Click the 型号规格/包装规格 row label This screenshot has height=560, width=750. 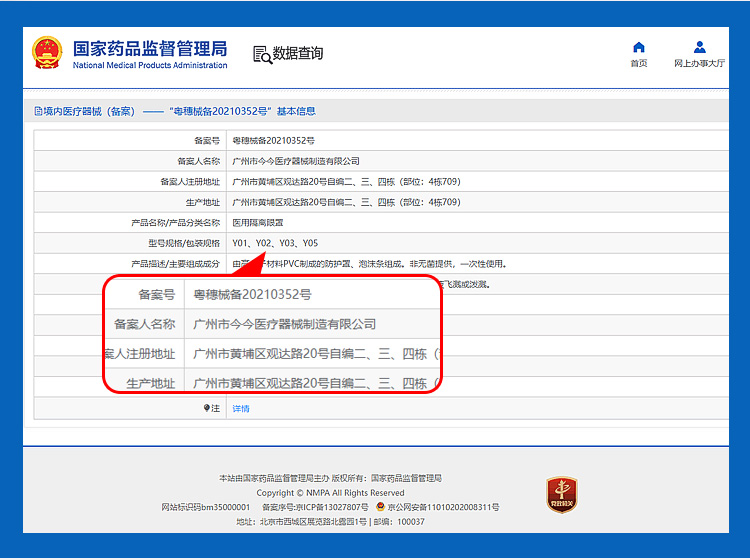click(x=184, y=243)
